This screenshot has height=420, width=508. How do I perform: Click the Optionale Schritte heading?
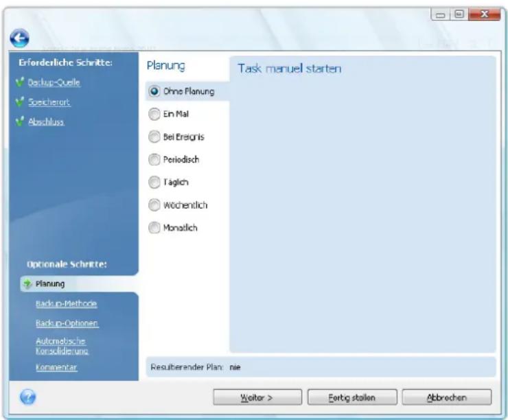(67, 264)
